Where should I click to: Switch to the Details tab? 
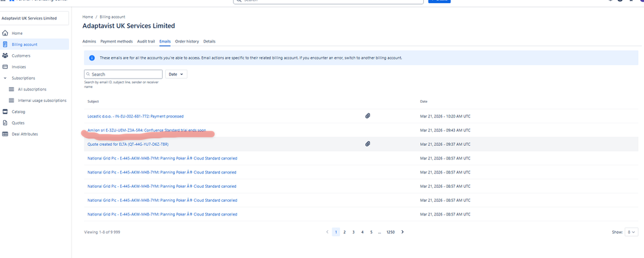(x=209, y=41)
